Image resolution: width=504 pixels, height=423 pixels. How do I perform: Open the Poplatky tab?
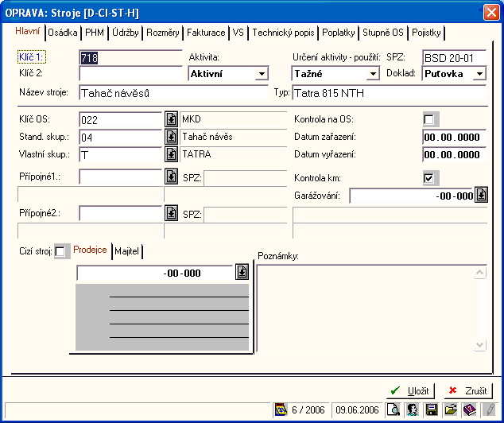(338, 33)
